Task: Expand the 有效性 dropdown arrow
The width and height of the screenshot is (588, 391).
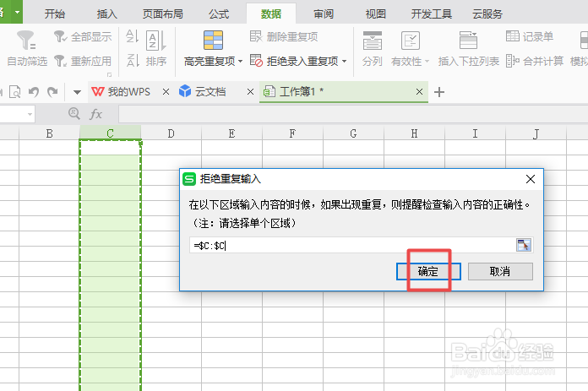Action: pyautogui.click(x=427, y=61)
